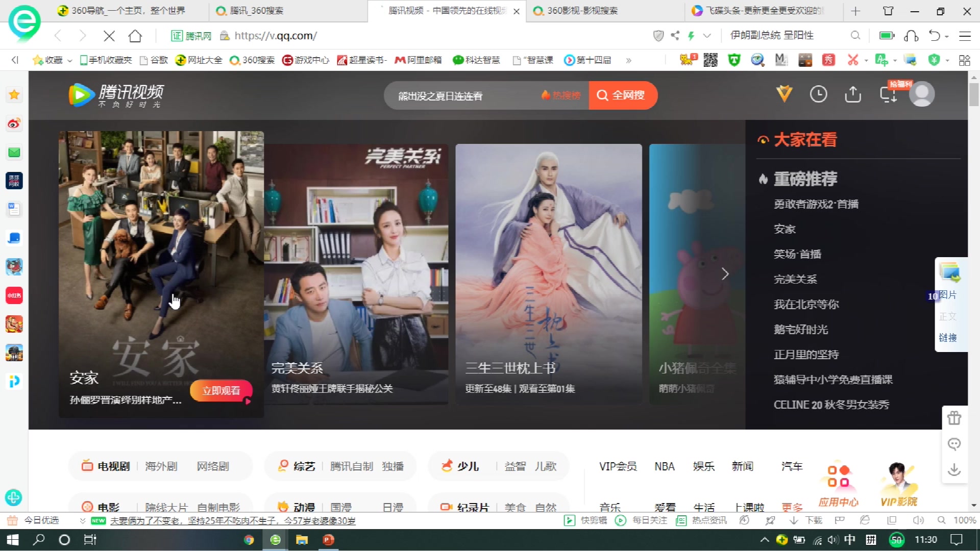Click address bar search magnifier

(855, 35)
